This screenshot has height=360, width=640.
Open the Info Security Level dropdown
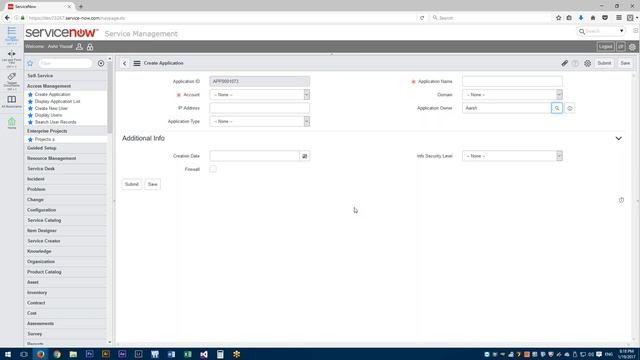(x=512, y=156)
